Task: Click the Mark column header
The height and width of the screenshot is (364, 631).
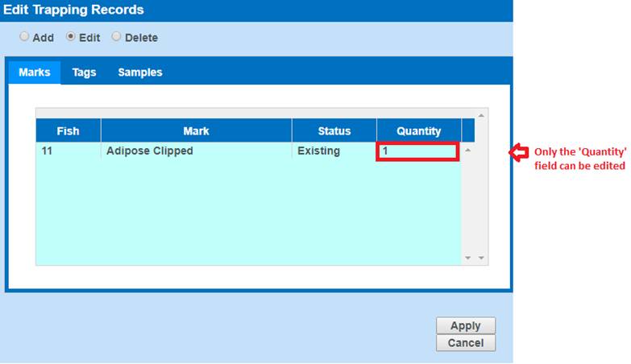Action: tap(196, 131)
